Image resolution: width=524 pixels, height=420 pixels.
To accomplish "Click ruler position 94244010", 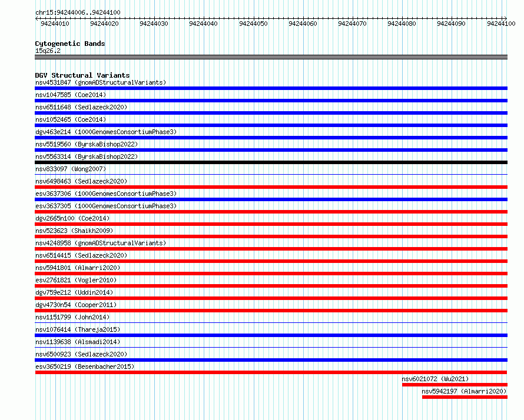I will [x=55, y=24].
